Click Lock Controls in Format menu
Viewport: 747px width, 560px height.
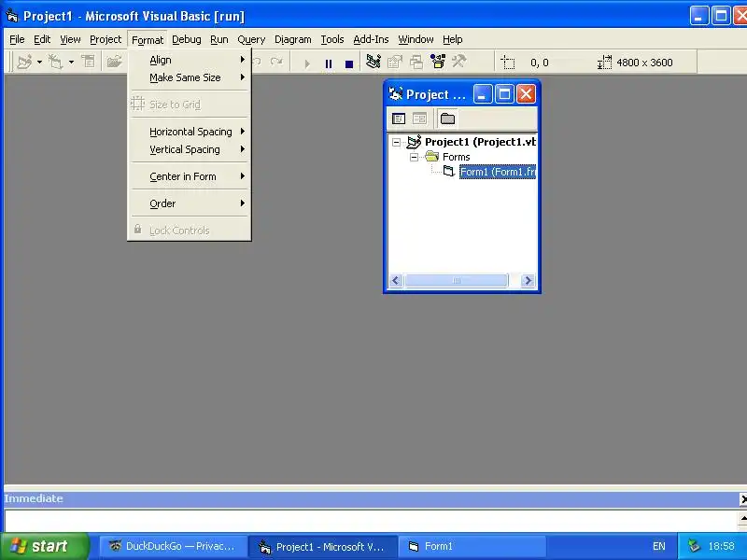[x=190, y=231]
